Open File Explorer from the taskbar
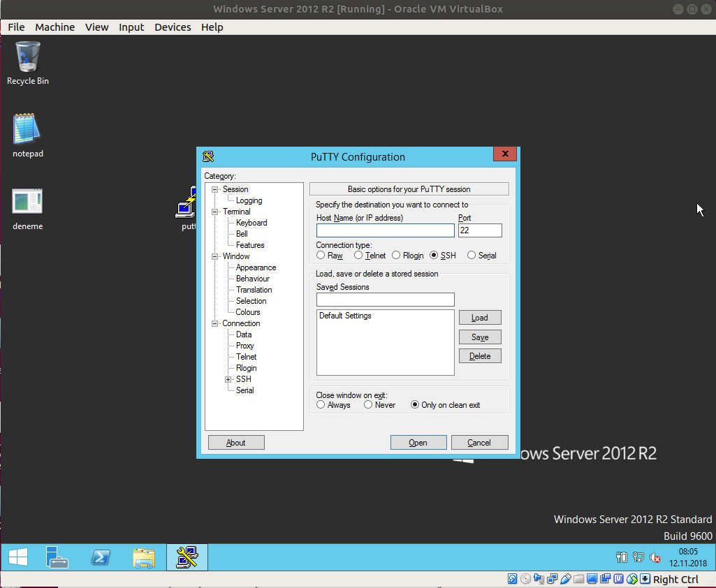This screenshot has width=716, height=588. point(144,557)
